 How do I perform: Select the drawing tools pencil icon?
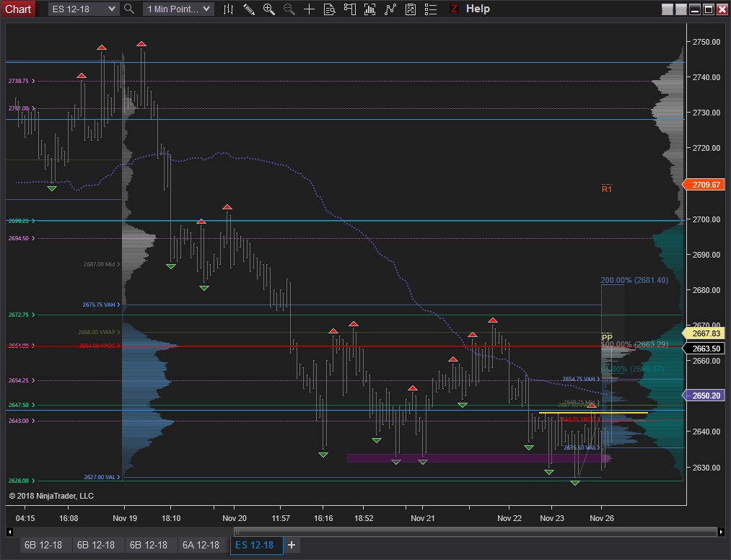coord(248,9)
